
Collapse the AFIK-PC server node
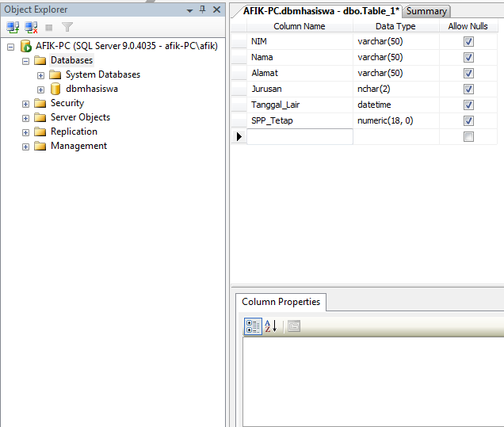[x=10, y=48]
